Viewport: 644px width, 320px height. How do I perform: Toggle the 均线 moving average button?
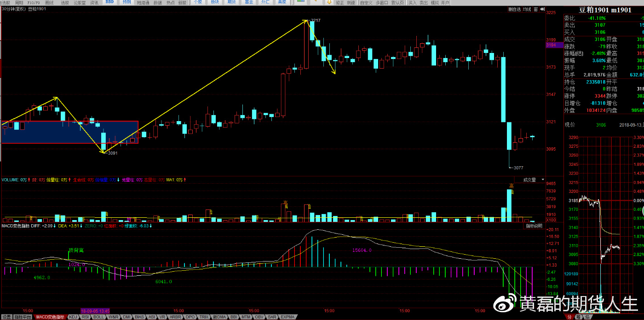527,9
